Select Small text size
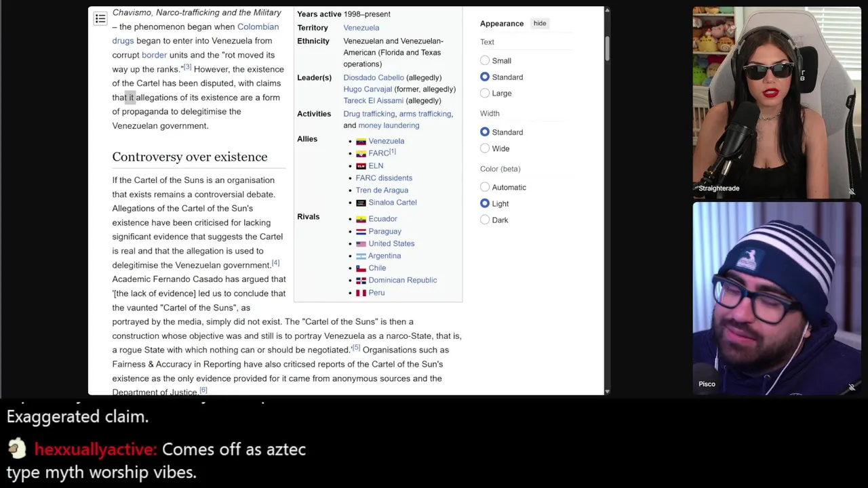This screenshot has width=868, height=488. [x=485, y=60]
